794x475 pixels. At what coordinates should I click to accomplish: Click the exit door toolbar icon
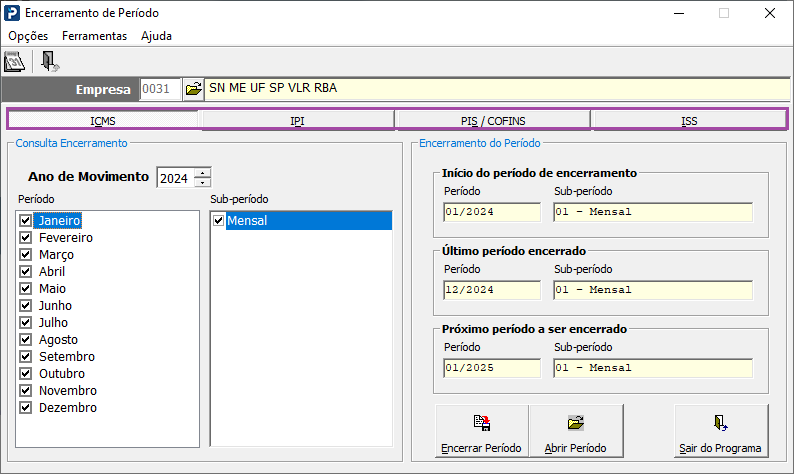pyautogui.click(x=50, y=62)
